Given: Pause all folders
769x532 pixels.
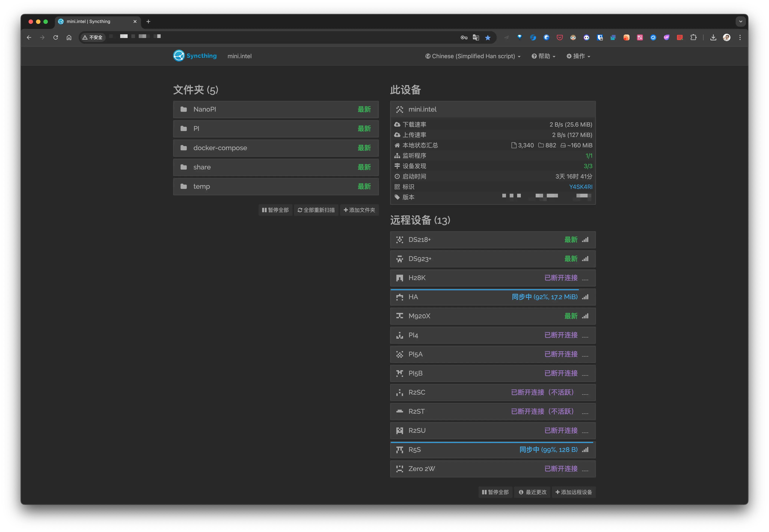Looking at the screenshot, I should (x=275, y=210).
